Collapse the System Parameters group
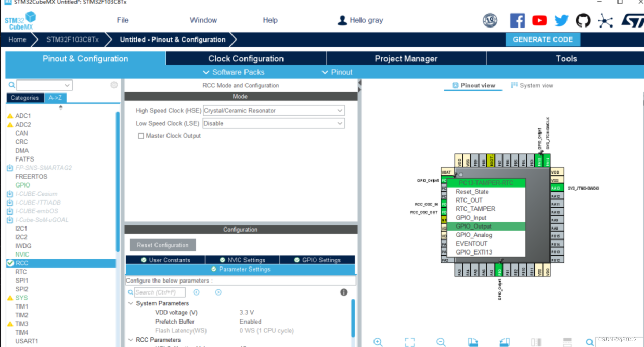Screen dimensions: 644x347 tap(131, 303)
